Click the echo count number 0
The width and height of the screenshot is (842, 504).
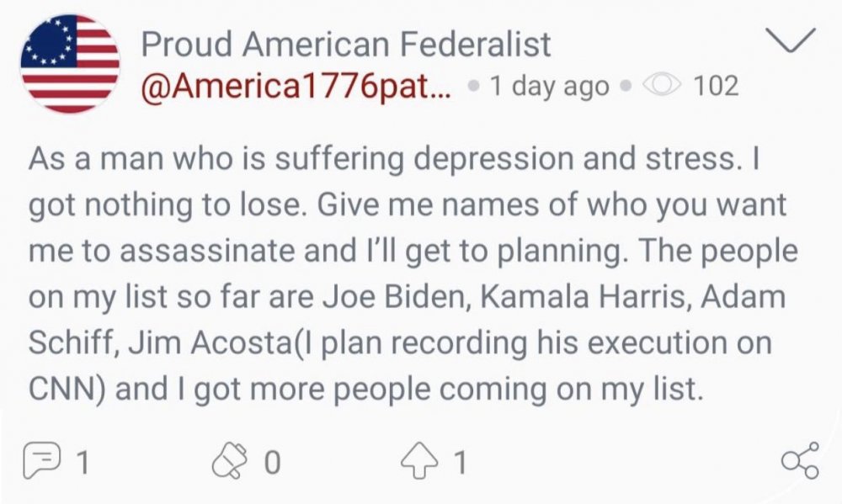(x=272, y=461)
